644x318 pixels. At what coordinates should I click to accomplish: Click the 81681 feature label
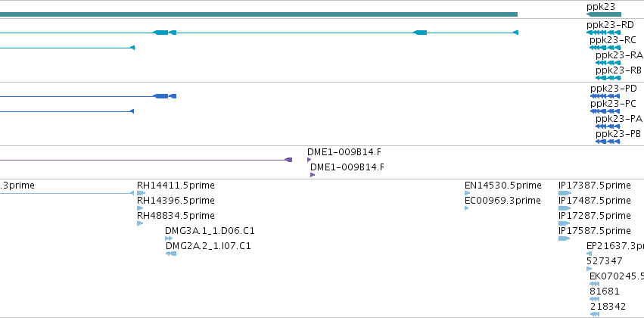[x=605, y=292]
